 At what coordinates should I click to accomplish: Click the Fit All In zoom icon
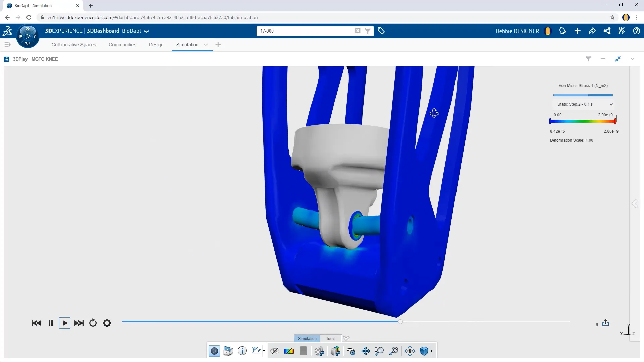[394, 351]
